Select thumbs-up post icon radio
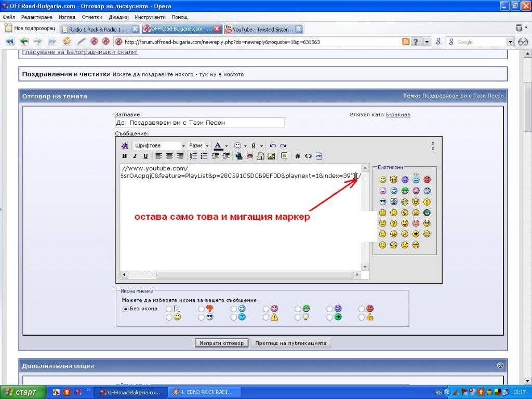 pyautogui.click(x=362, y=317)
